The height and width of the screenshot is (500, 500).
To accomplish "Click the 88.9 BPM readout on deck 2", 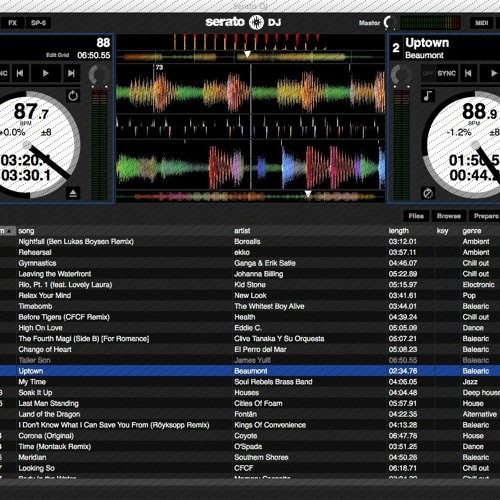I will (x=479, y=112).
